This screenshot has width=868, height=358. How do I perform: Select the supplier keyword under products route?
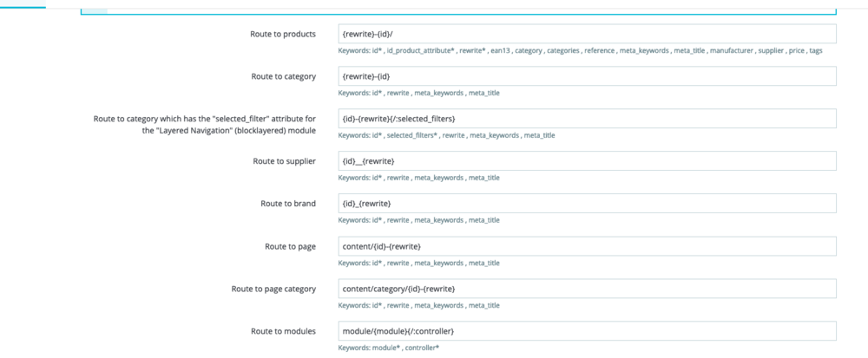coord(770,51)
